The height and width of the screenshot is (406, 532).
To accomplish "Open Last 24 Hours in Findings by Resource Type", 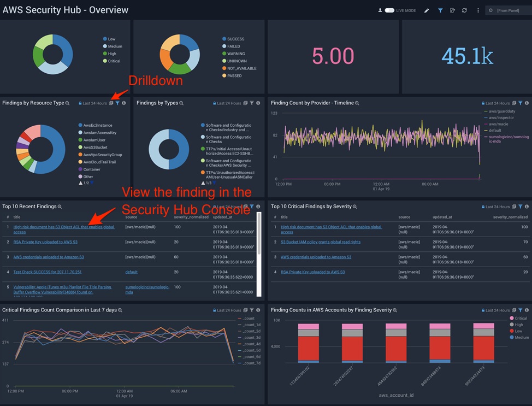I will pos(93,103).
